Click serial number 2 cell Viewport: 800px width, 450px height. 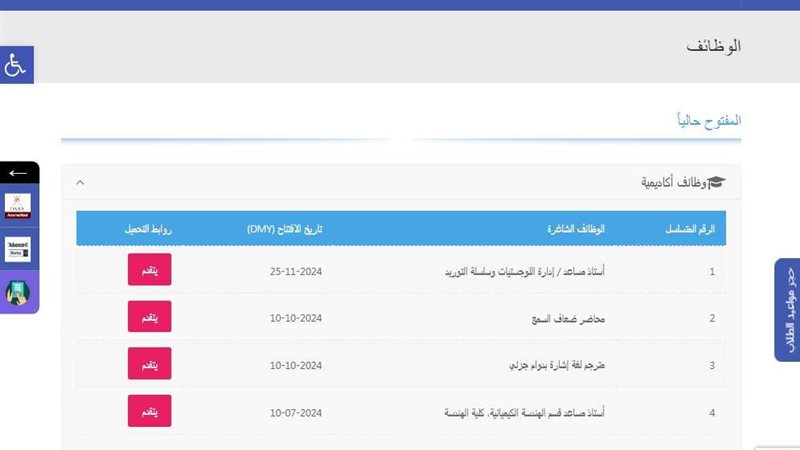pyautogui.click(x=712, y=318)
